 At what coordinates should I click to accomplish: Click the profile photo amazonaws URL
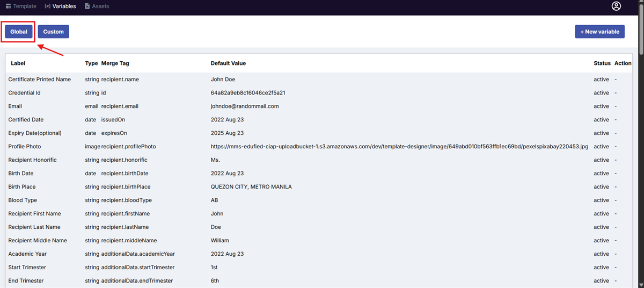pyautogui.click(x=400, y=147)
